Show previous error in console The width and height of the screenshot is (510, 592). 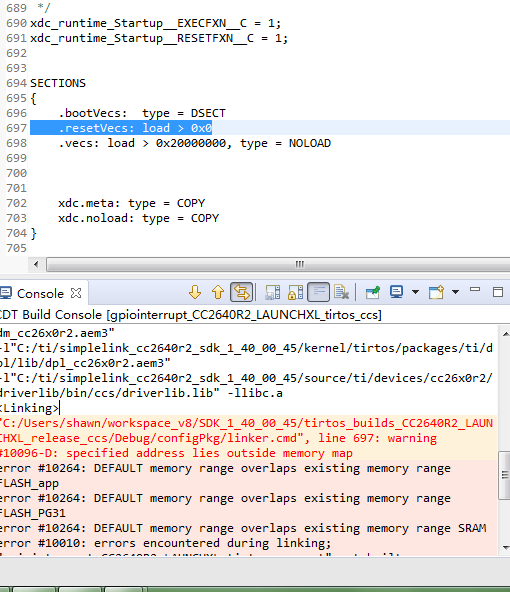point(218,293)
